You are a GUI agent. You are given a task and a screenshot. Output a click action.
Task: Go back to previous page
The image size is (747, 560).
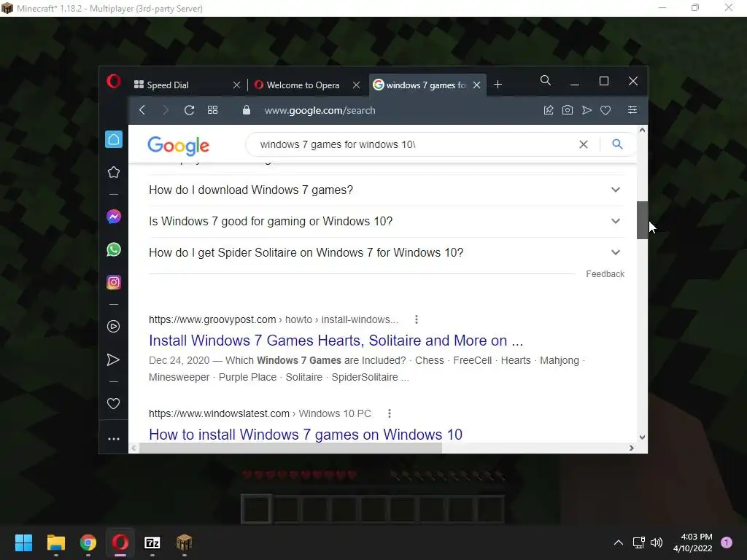[x=142, y=110]
